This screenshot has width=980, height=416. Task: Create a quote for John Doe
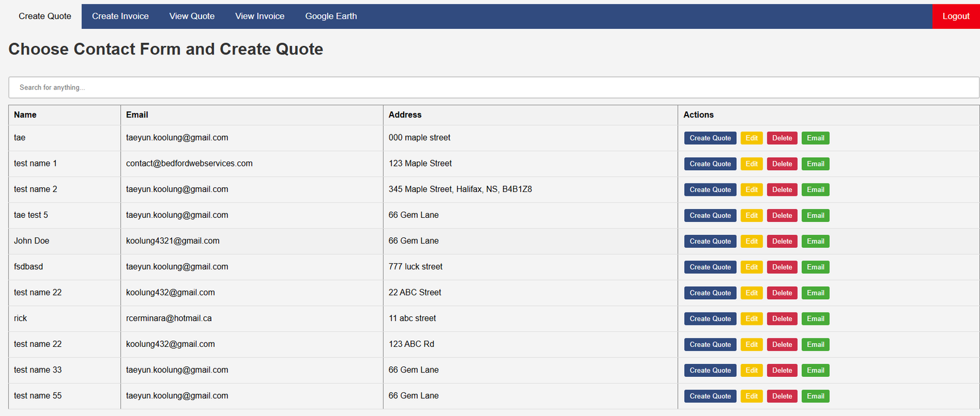[x=710, y=242]
